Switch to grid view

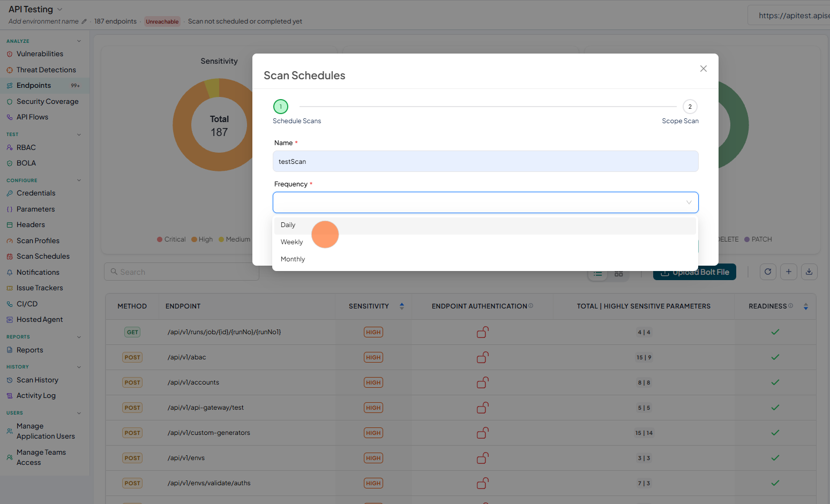point(619,274)
